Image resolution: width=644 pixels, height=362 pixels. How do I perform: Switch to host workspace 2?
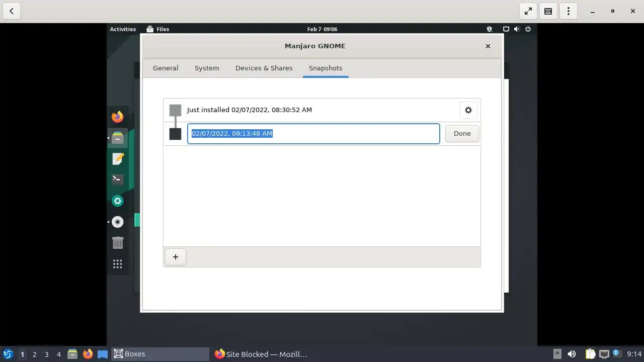(34, 354)
